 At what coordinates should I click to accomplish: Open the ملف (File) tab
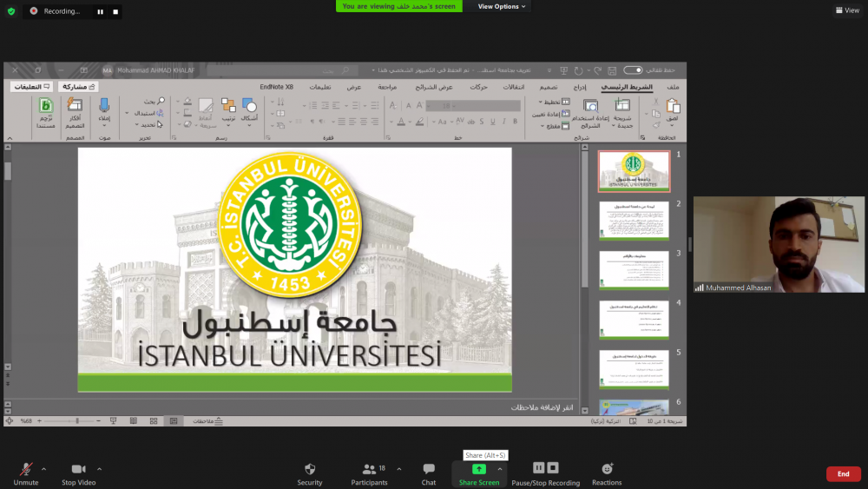point(673,87)
